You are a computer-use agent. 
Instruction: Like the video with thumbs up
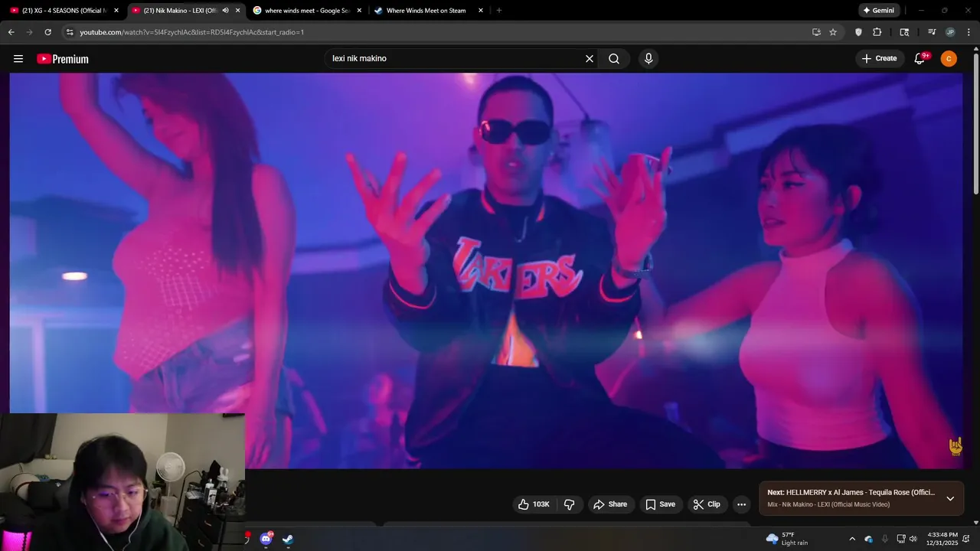(534, 504)
